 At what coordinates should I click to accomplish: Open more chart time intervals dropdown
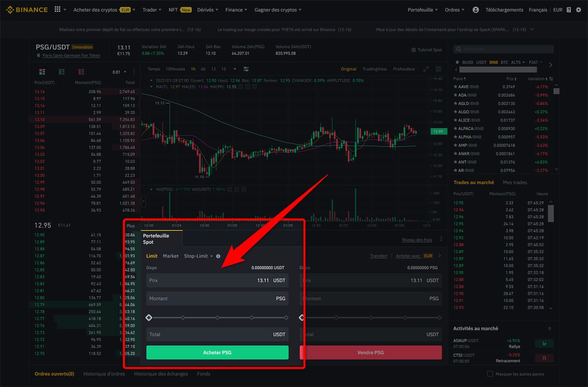(x=235, y=69)
